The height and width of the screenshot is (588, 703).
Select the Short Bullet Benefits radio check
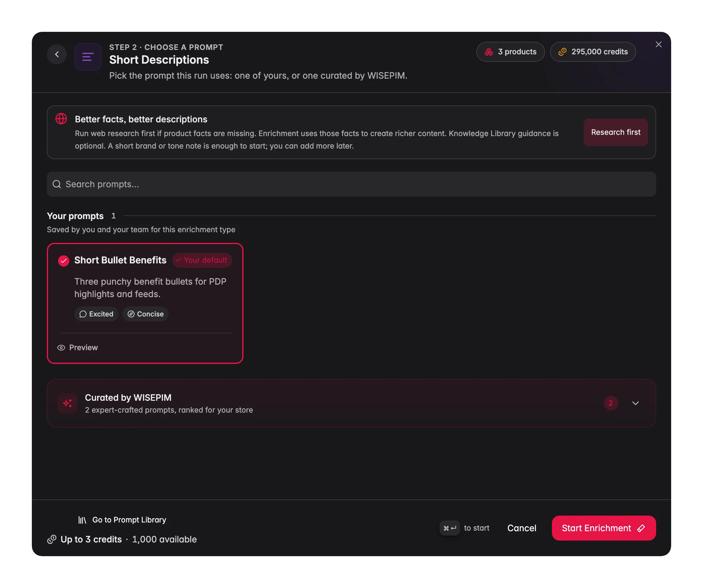point(64,261)
